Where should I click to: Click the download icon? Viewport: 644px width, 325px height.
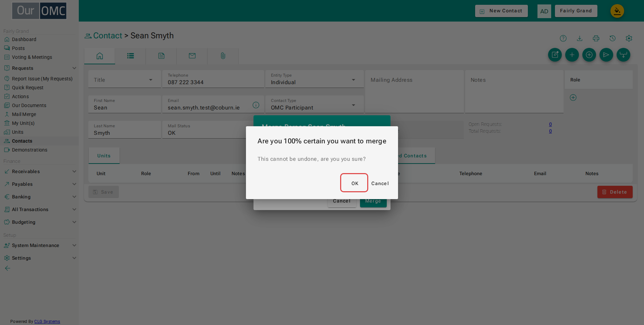[x=580, y=38]
